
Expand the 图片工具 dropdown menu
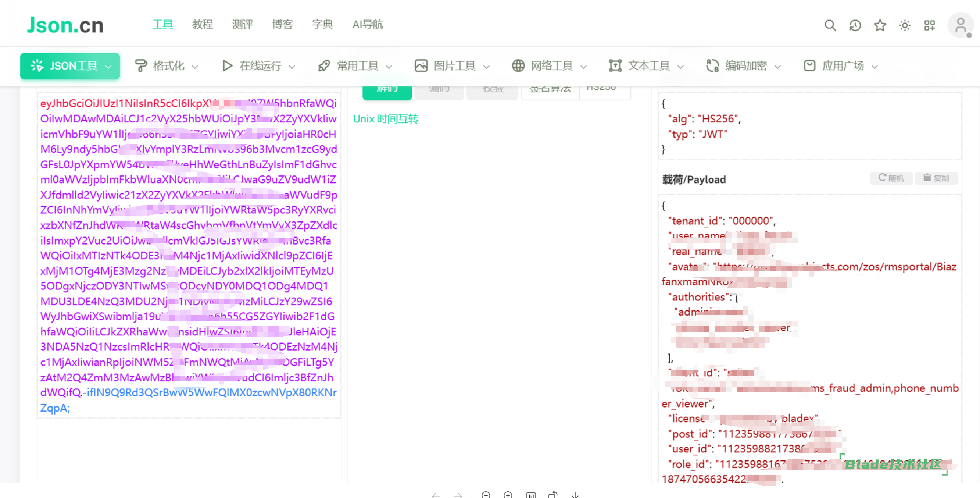[x=452, y=66]
